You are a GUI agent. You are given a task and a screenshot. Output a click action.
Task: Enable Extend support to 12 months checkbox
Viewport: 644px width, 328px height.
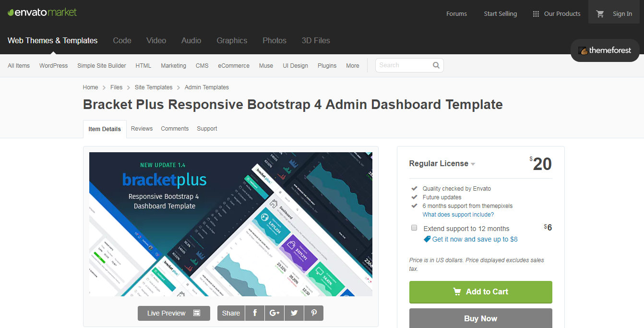click(x=414, y=228)
